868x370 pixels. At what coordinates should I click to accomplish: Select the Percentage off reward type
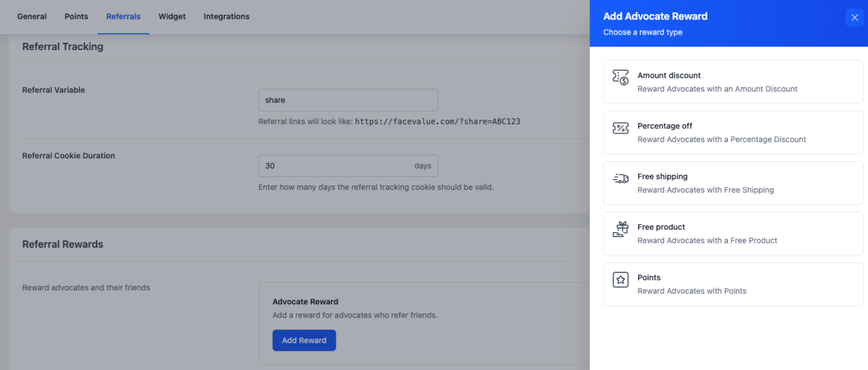pyautogui.click(x=733, y=133)
